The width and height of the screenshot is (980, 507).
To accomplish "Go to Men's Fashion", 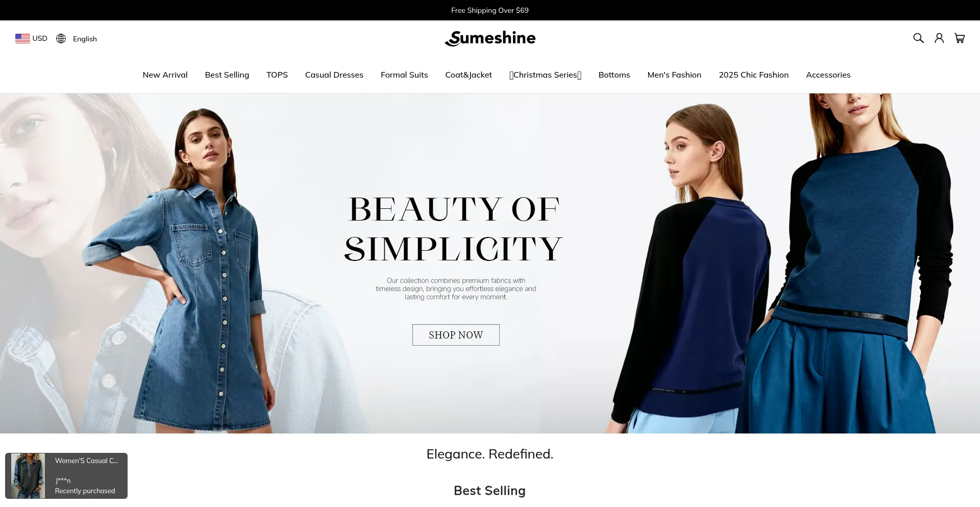I will [674, 75].
